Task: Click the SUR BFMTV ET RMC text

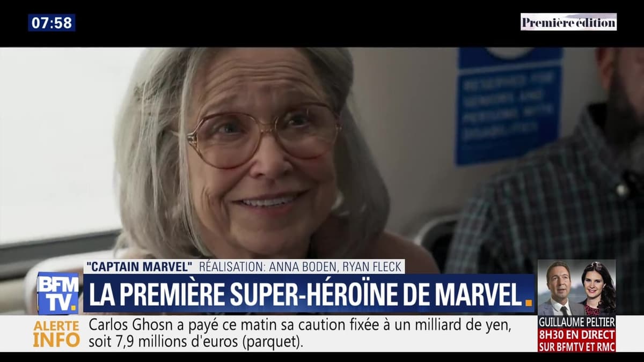Action: (x=576, y=345)
